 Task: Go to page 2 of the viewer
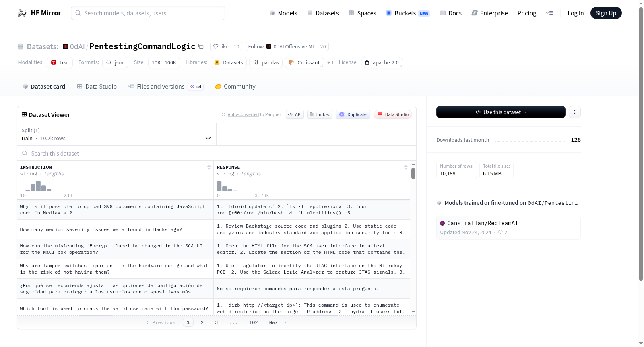[202, 322]
